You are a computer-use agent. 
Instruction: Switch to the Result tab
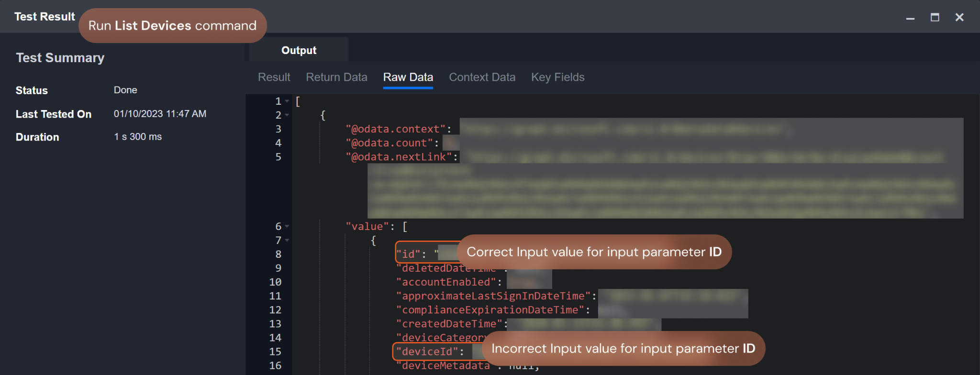click(x=274, y=77)
